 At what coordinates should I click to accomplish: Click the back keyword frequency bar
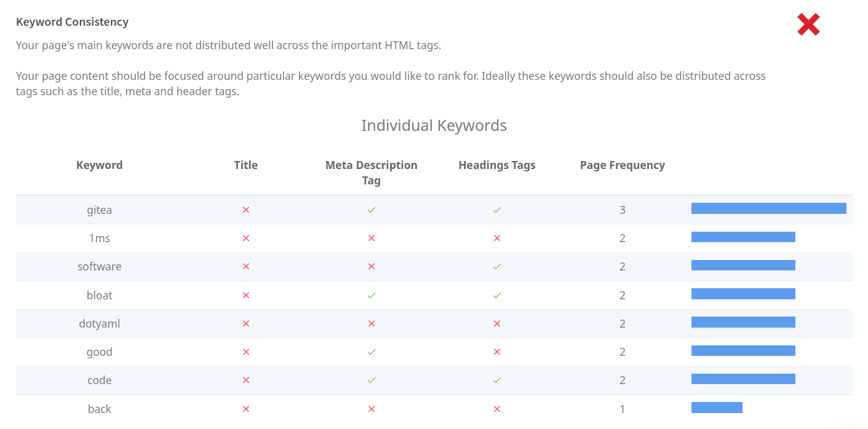717,407
